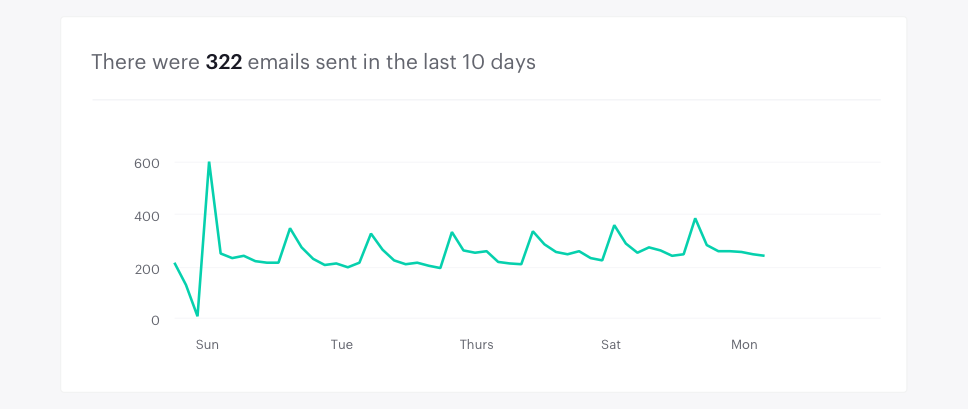The width and height of the screenshot is (968, 409).
Task: Click the peak just left of Thurs
Action: 452,233
